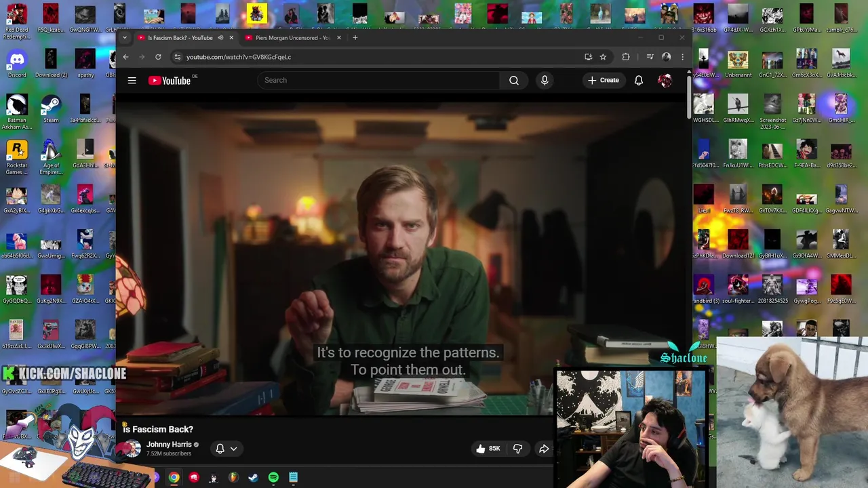Select the Steam desktop shortcut
868x488 pixels.
tap(51, 108)
